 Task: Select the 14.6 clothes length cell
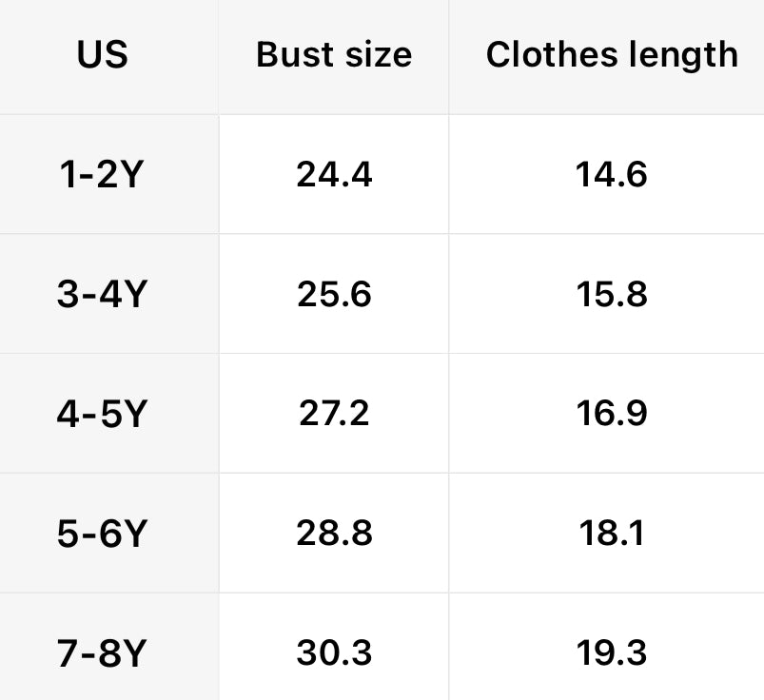(612, 175)
